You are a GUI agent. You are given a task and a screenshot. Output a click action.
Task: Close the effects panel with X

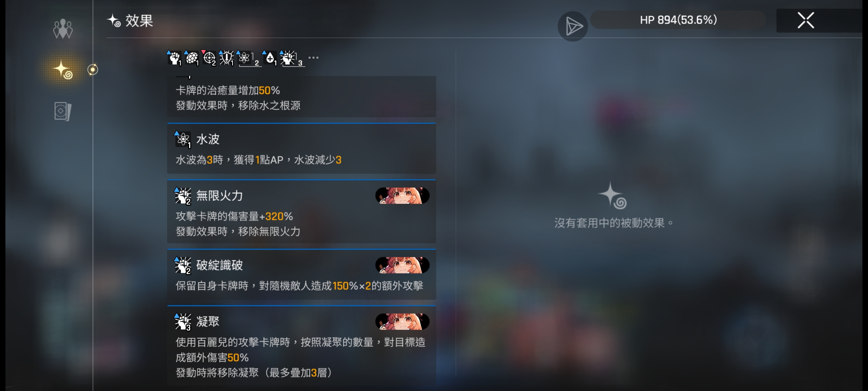click(x=806, y=20)
